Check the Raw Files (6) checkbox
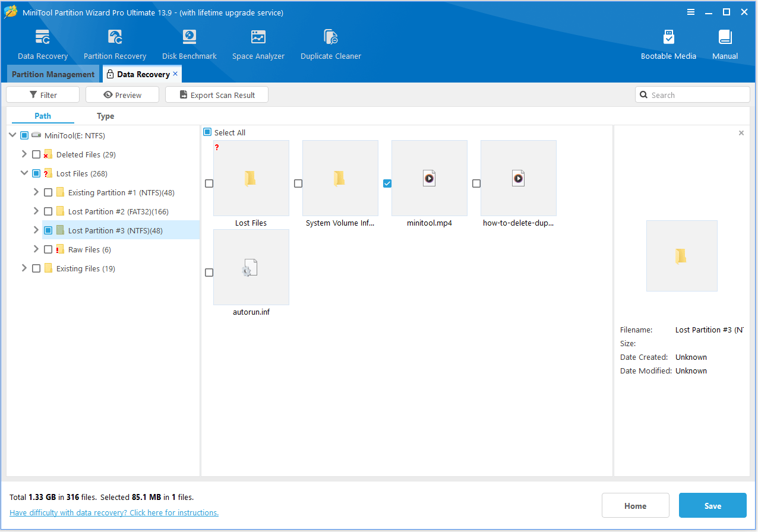Image resolution: width=758 pixels, height=532 pixels. point(48,249)
